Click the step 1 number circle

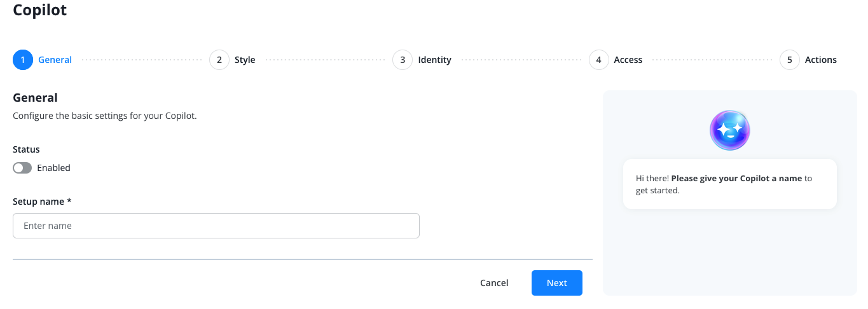22,60
